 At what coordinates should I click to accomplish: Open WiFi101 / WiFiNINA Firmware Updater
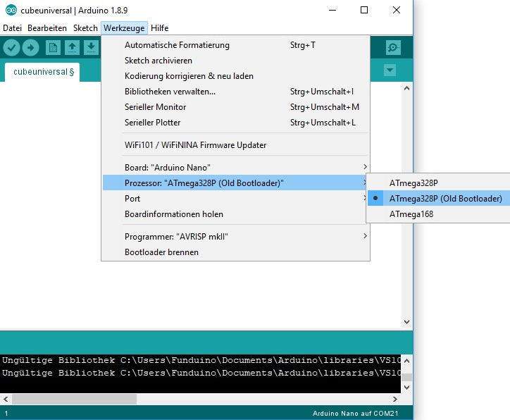tap(235, 144)
